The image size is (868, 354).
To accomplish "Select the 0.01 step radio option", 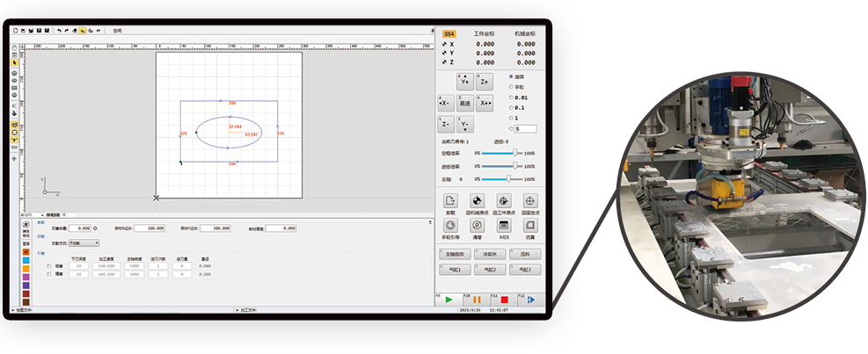I will [512, 97].
